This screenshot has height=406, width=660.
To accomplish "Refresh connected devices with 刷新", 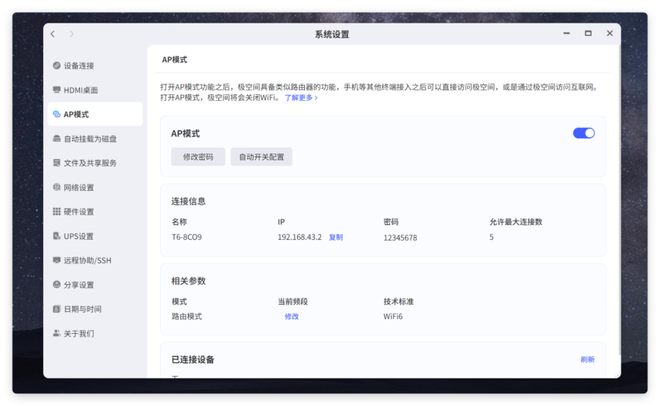I will pyautogui.click(x=587, y=360).
